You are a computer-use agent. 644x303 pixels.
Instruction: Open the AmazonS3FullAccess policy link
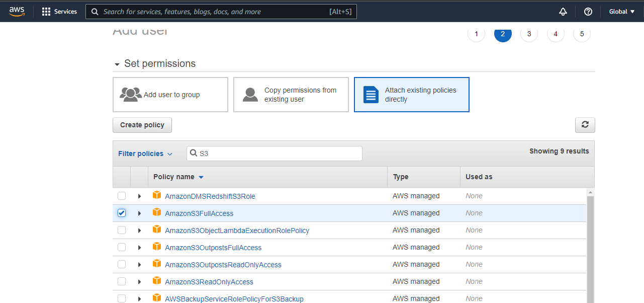coord(199,213)
